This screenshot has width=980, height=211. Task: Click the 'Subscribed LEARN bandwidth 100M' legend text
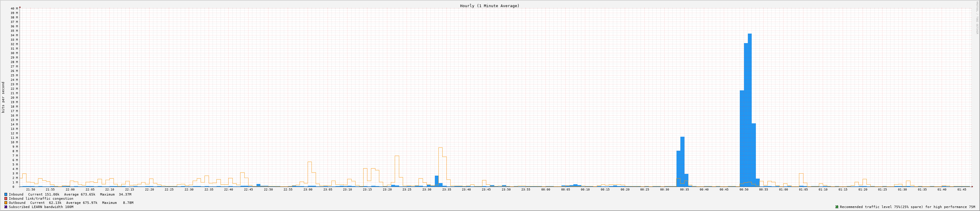click(41, 207)
